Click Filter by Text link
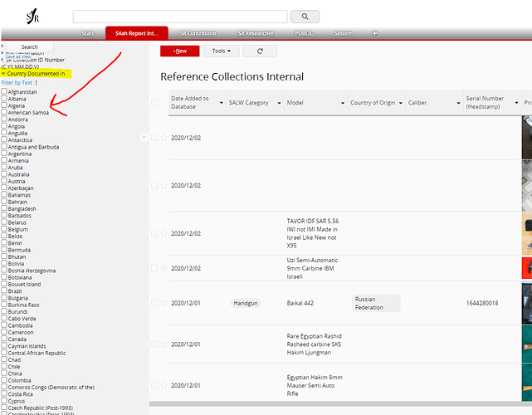Screen dimensions: 532x415 (x=17, y=82)
